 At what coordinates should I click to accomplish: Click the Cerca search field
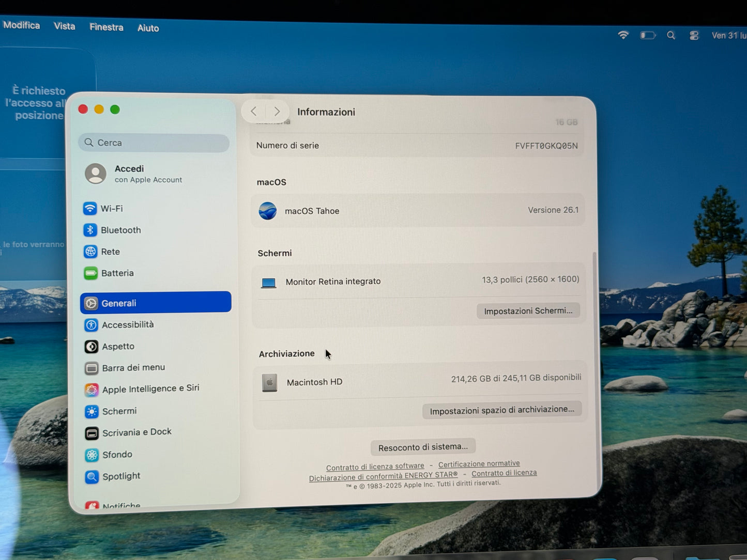pyautogui.click(x=154, y=143)
